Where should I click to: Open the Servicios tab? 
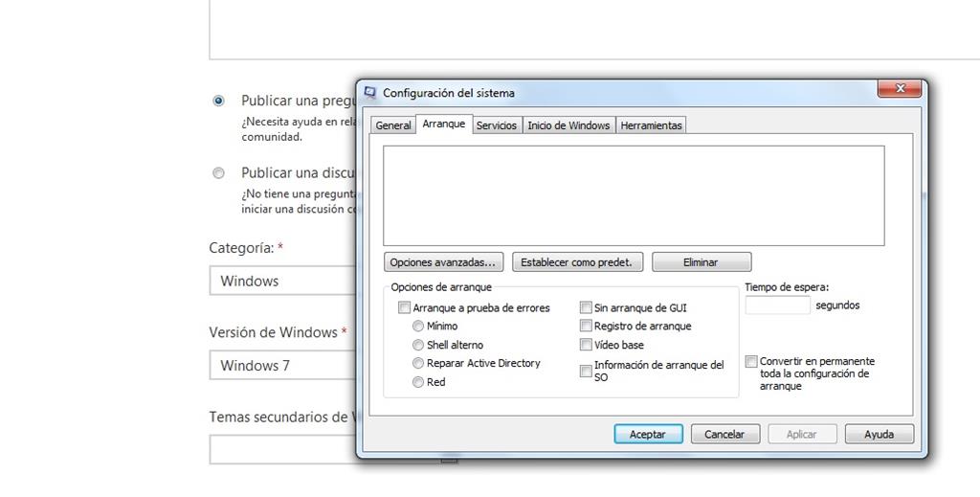point(497,125)
